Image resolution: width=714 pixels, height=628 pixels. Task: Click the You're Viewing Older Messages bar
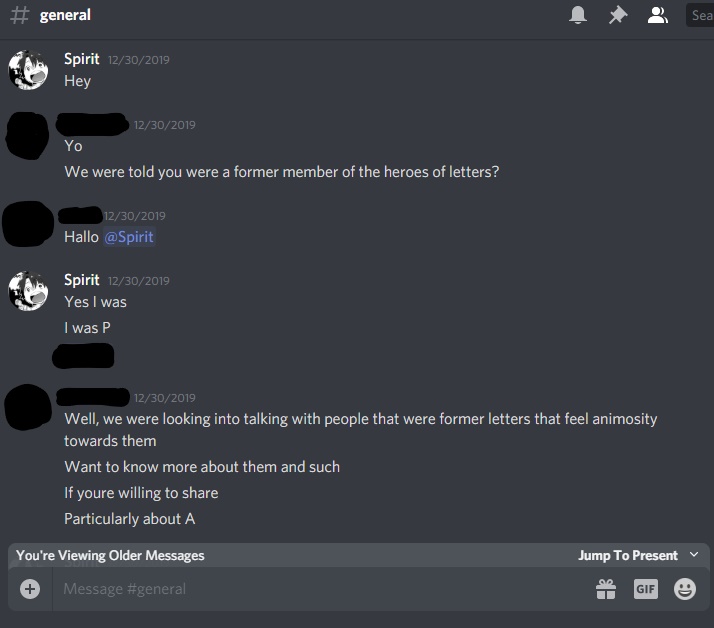tap(359, 555)
